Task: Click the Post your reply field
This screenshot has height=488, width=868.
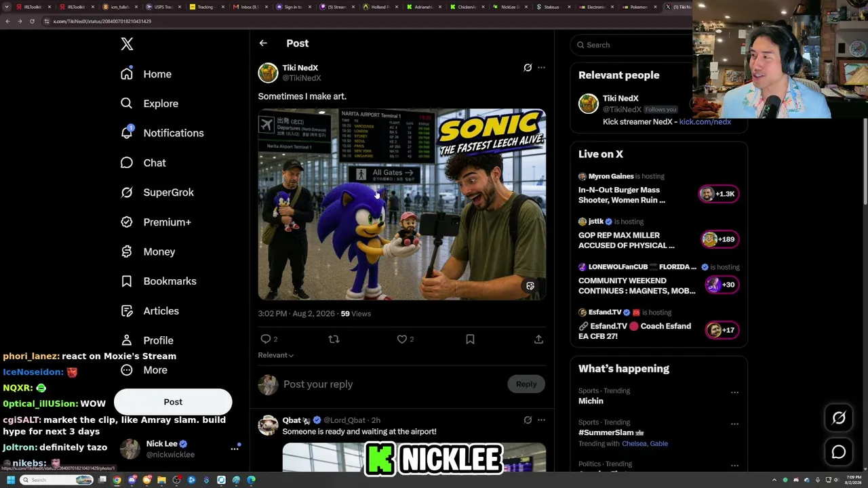Action: tap(392, 384)
